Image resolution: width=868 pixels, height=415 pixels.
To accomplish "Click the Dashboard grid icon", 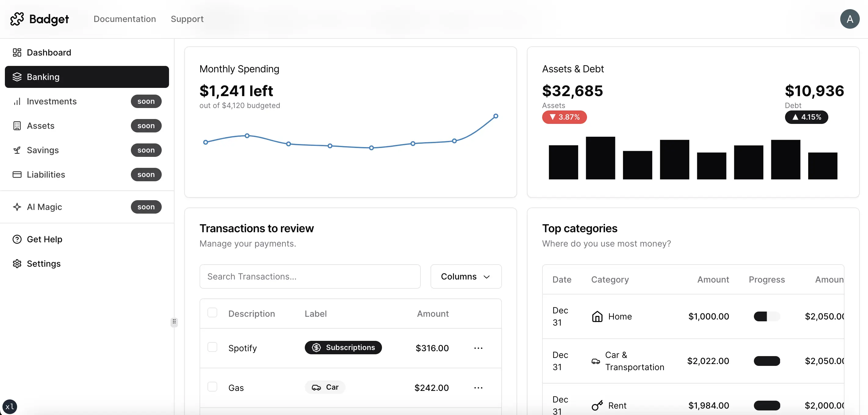I will [17, 52].
